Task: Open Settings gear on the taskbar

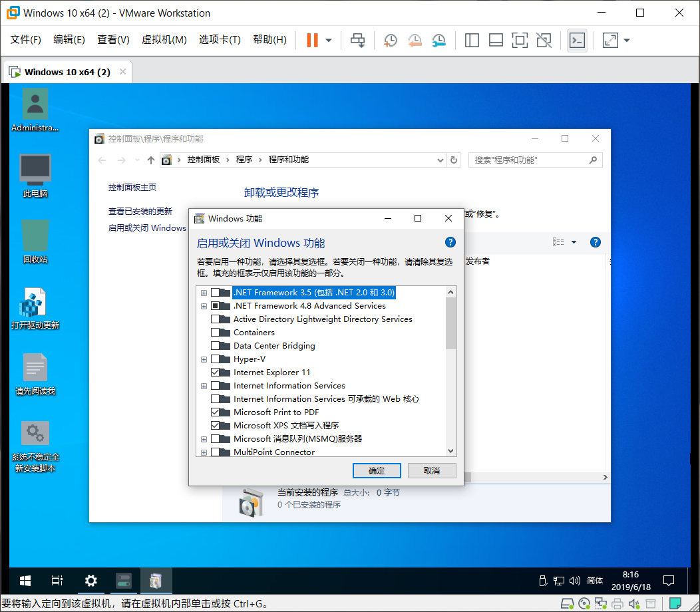Action: click(91, 581)
